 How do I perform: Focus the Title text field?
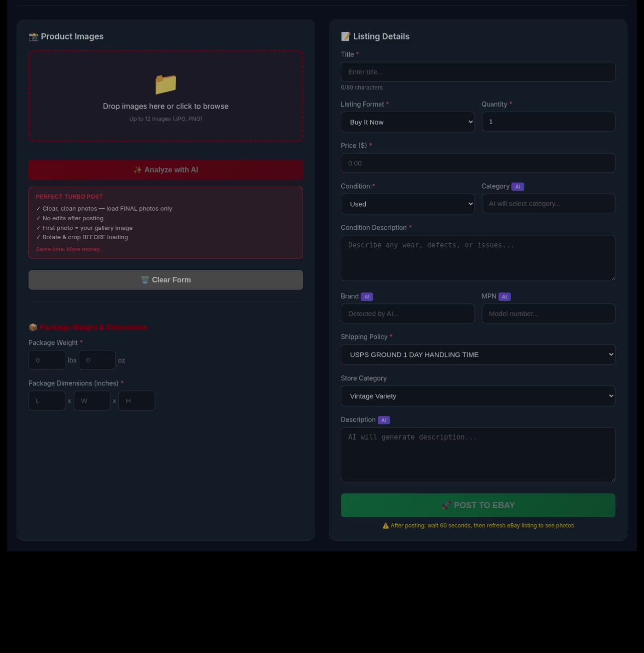coord(477,72)
